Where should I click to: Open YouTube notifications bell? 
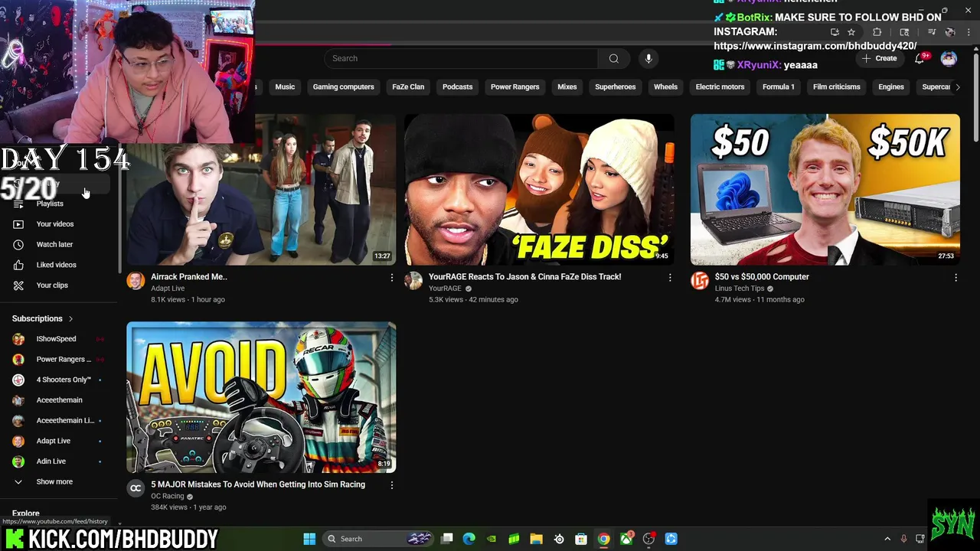point(920,59)
